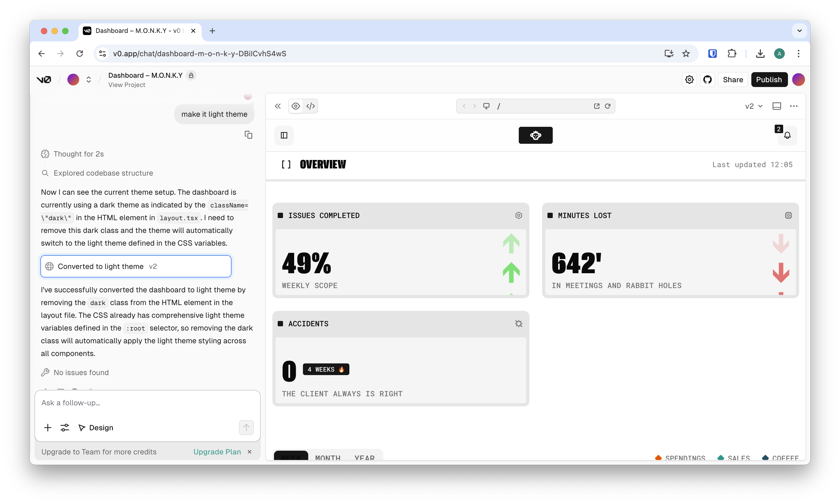Image resolution: width=840 pixels, height=504 pixels.
Task: Focus the Ask a follow-up input
Action: coord(147,403)
